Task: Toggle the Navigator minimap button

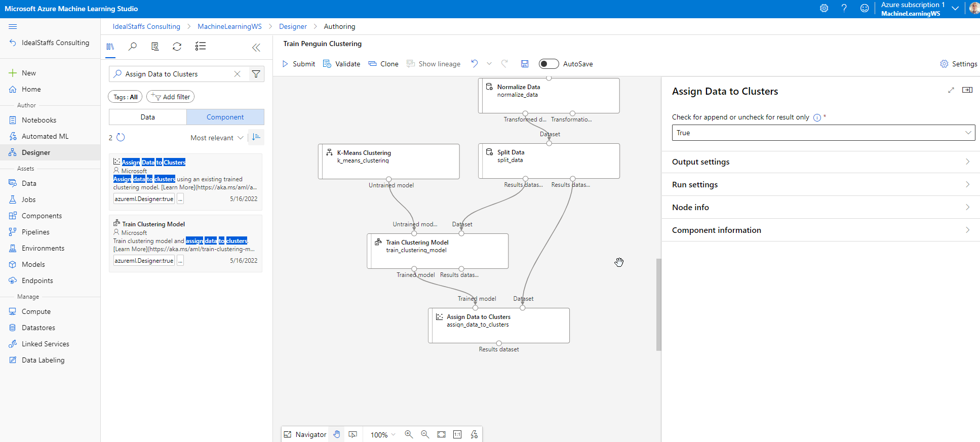Action: (305, 434)
